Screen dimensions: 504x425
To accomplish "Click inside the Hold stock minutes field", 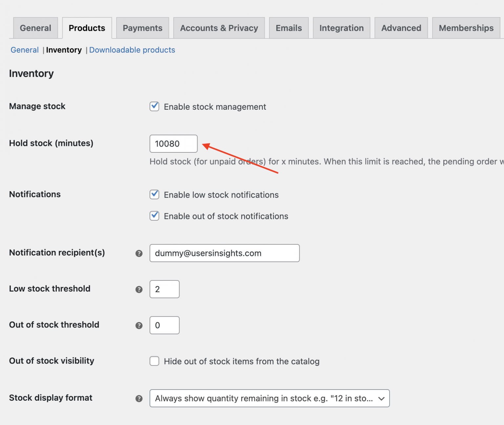I will pyautogui.click(x=173, y=144).
